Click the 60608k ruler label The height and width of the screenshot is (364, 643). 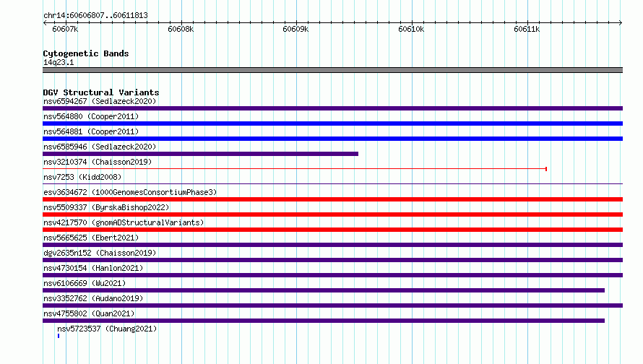point(181,29)
